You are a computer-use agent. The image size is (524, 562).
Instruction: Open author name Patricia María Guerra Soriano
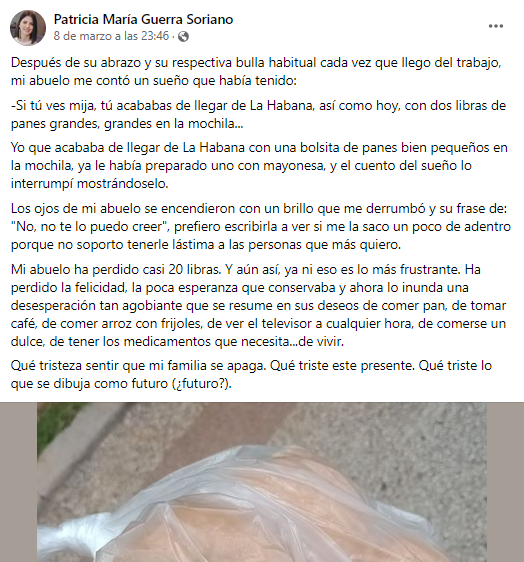click(143, 19)
